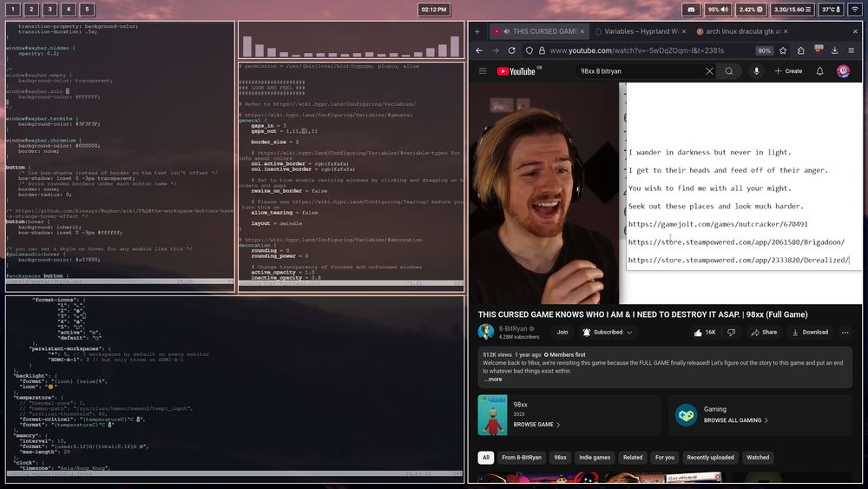This screenshot has height=489, width=868.
Task: Reload the YouTube page
Action: [x=512, y=50]
